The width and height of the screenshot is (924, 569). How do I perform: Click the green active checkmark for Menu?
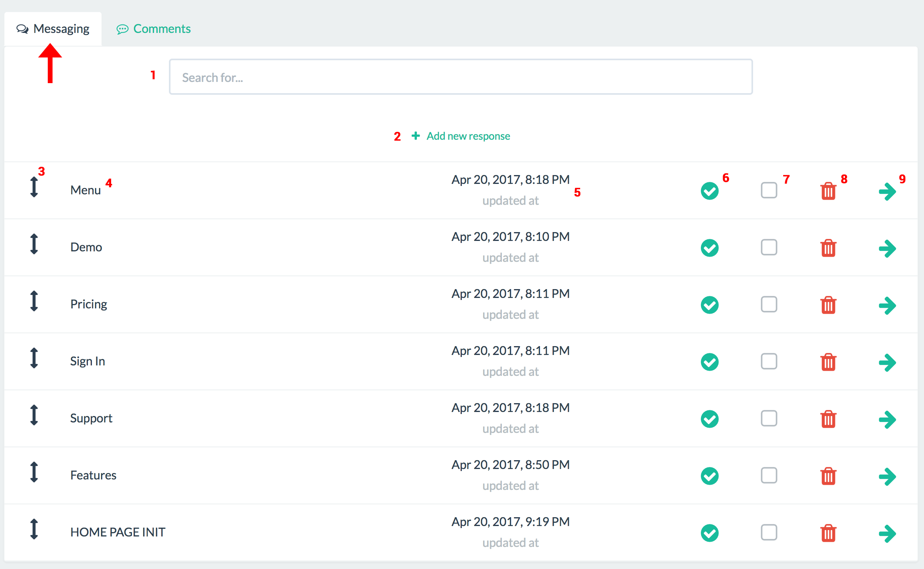coord(709,191)
